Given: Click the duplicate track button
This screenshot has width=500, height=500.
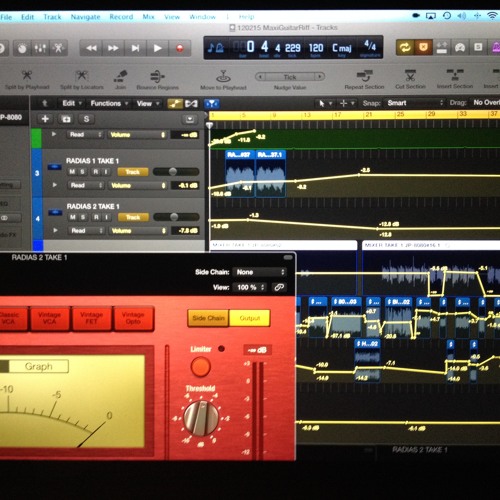Looking at the screenshot, I should tap(66, 119).
